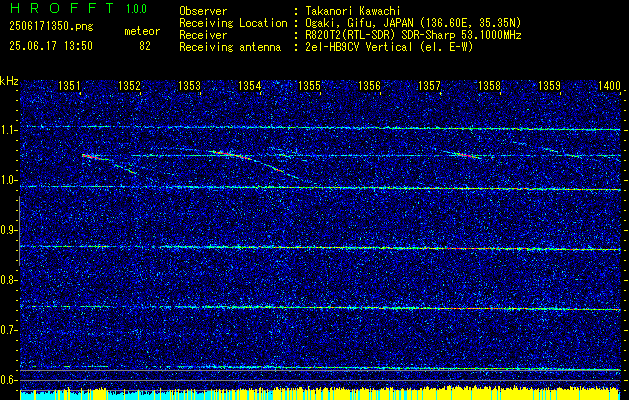Click the 1359 time marker
This screenshot has height=400, width=629.
pos(549,85)
